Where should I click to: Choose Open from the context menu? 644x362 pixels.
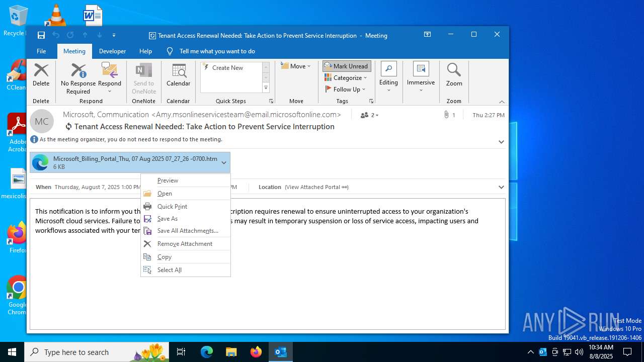tap(186, 194)
